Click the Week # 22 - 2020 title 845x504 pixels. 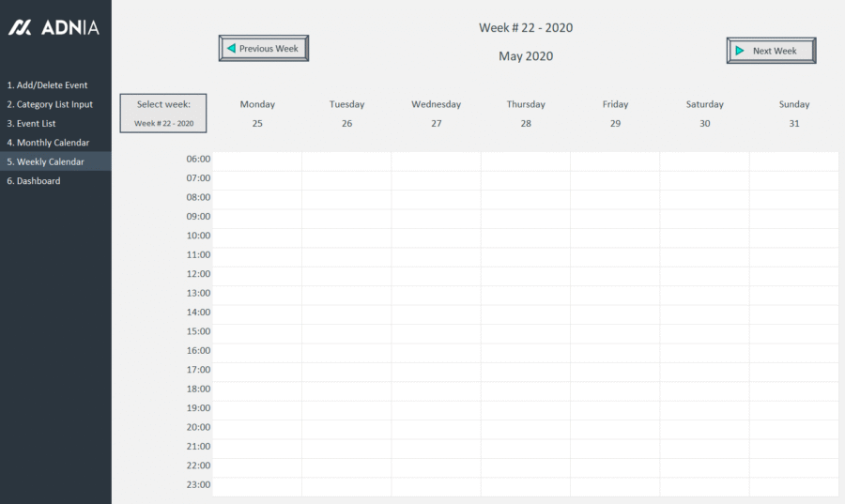pos(525,27)
